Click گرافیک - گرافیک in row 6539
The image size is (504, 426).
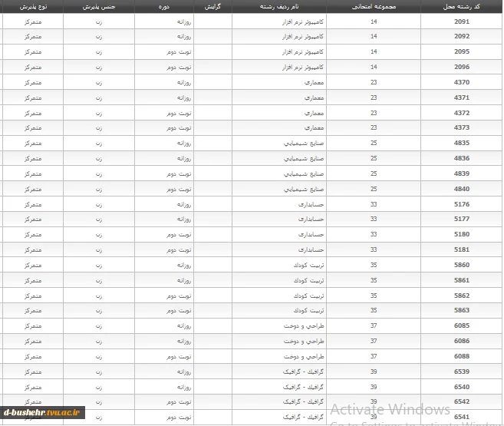click(303, 372)
